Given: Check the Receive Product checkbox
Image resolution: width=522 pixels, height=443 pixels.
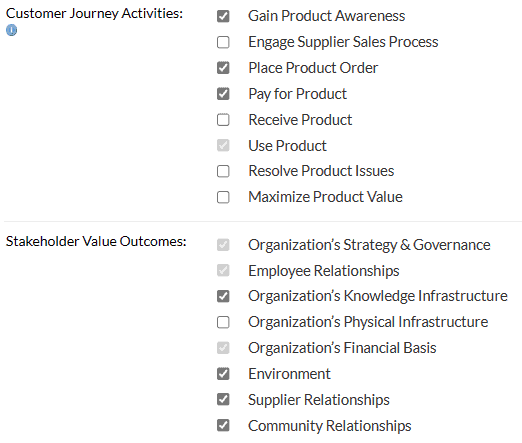Looking at the screenshot, I should click(x=223, y=120).
